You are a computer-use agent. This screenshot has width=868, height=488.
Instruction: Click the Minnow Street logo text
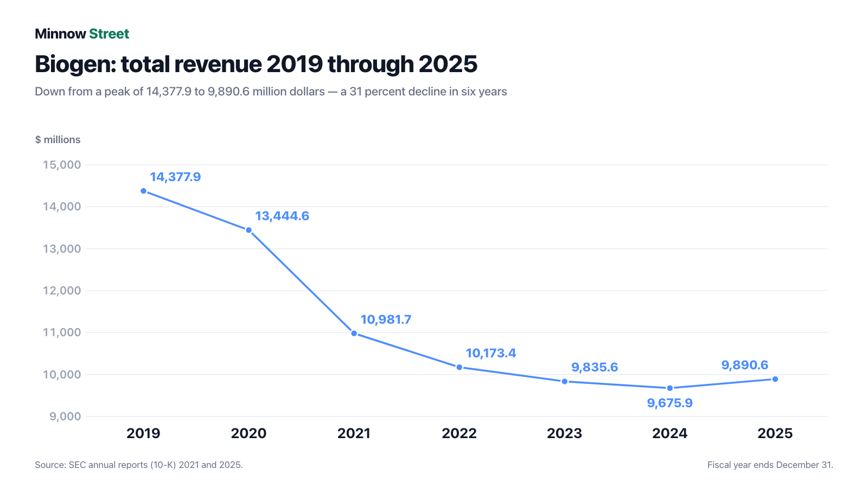(x=82, y=34)
